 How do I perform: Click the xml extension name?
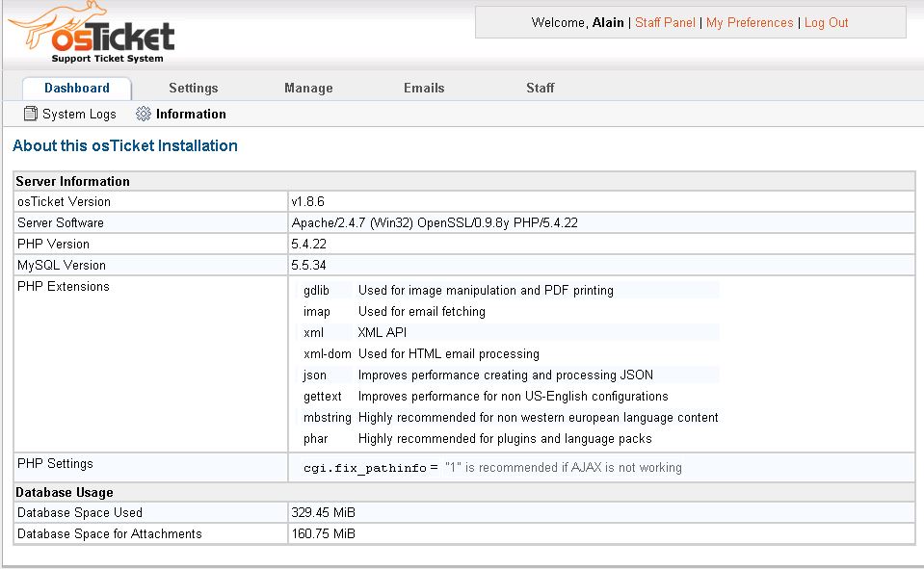[313, 333]
